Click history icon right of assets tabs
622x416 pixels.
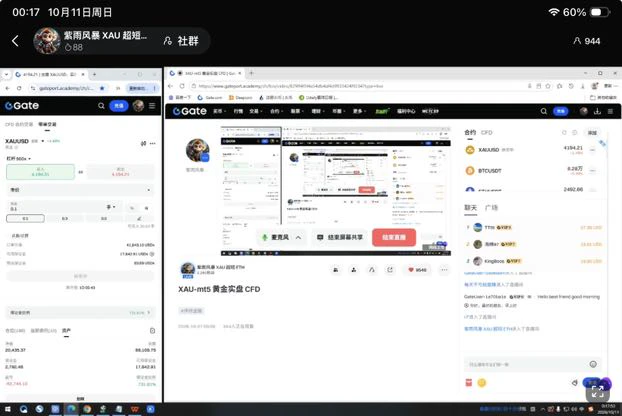[x=152, y=331]
